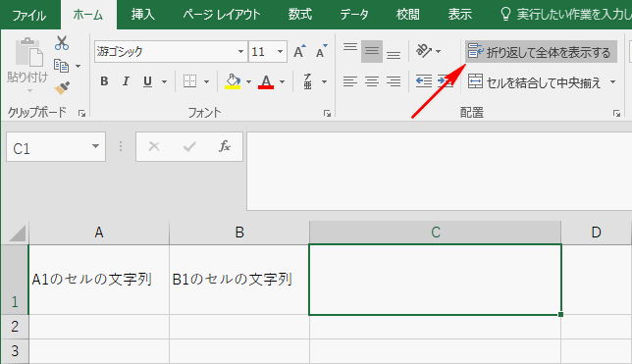Switch to 数式 tab

[x=300, y=15]
